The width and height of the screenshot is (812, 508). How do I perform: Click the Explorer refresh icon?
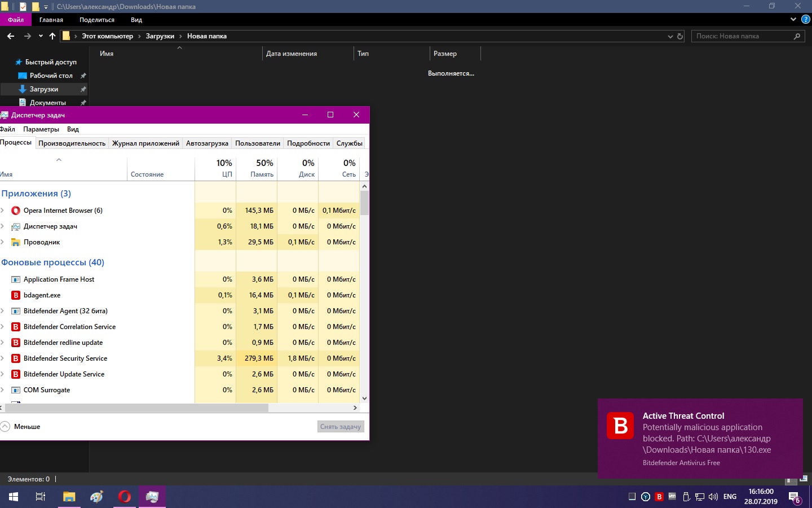click(x=680, y=36)
